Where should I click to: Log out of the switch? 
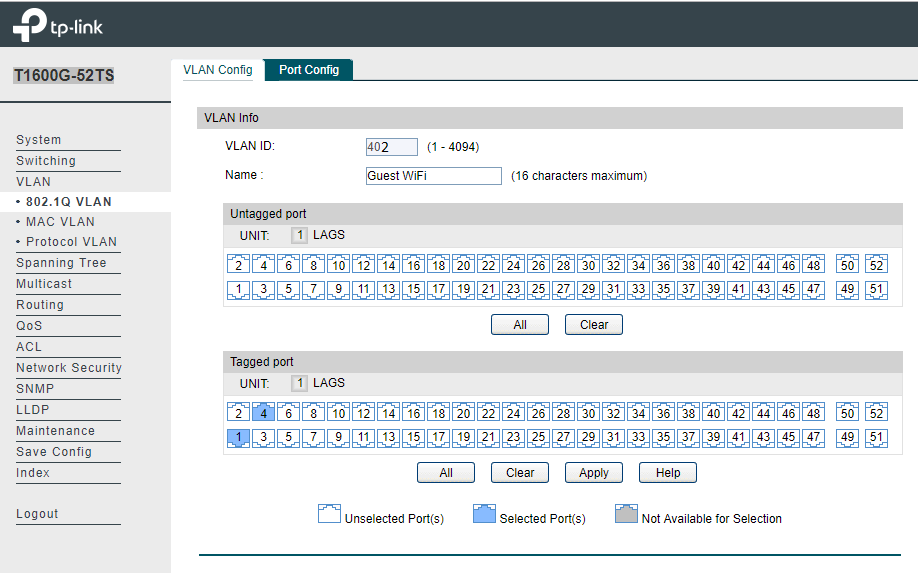pos(37,514)
